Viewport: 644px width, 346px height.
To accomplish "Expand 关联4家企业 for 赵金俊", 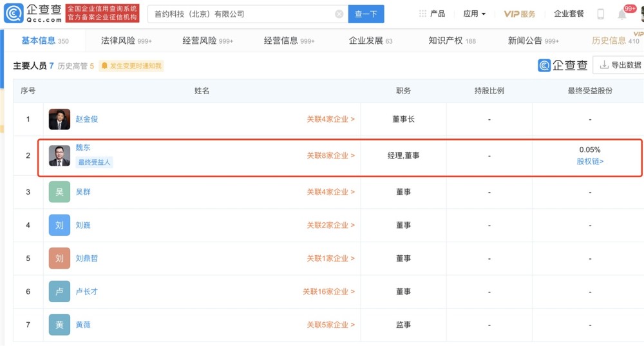I will [330, 119].
